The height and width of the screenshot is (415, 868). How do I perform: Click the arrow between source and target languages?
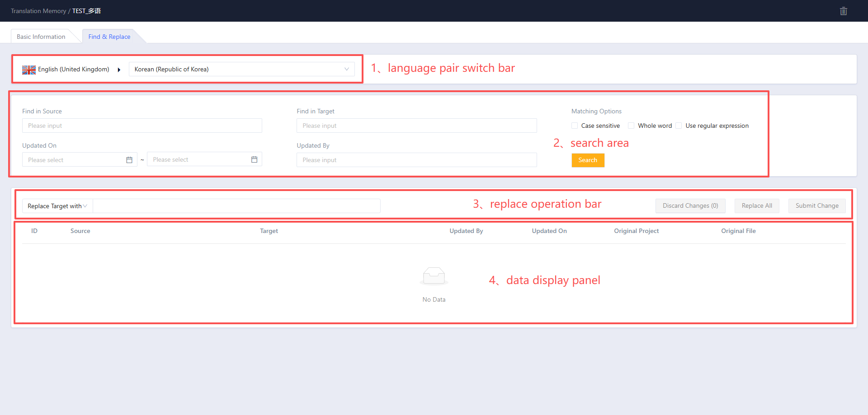pos(119,70)
